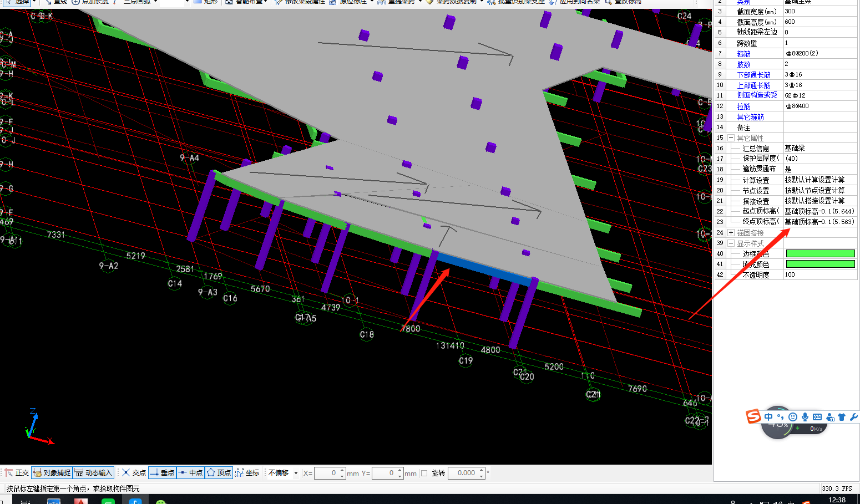The height and width of the screenshot is (504, 860).
Task: Click the Sogou microphone voice input icon
Action: [x=805, y=417]
